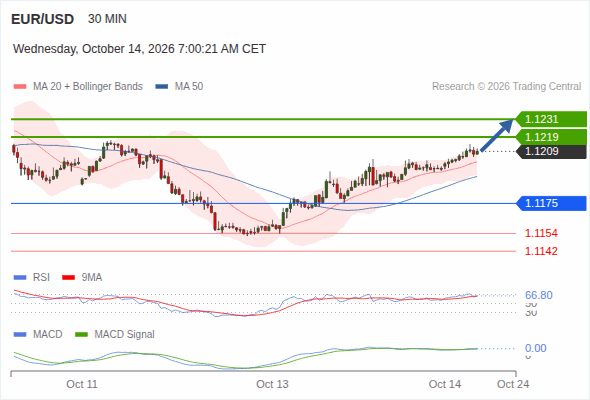Click the red 9MA legend swatch
Viewport: 590px width, 400px height.
click(68, 278)
